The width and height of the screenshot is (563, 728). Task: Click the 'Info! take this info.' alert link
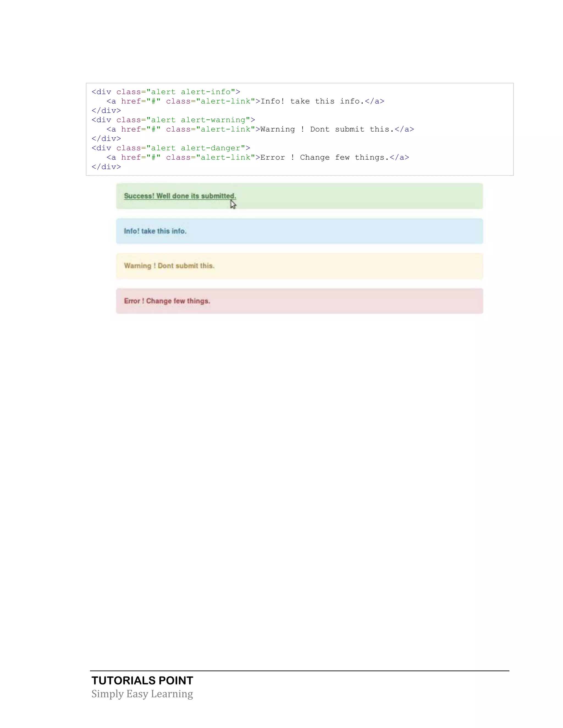tap(155, 231)
